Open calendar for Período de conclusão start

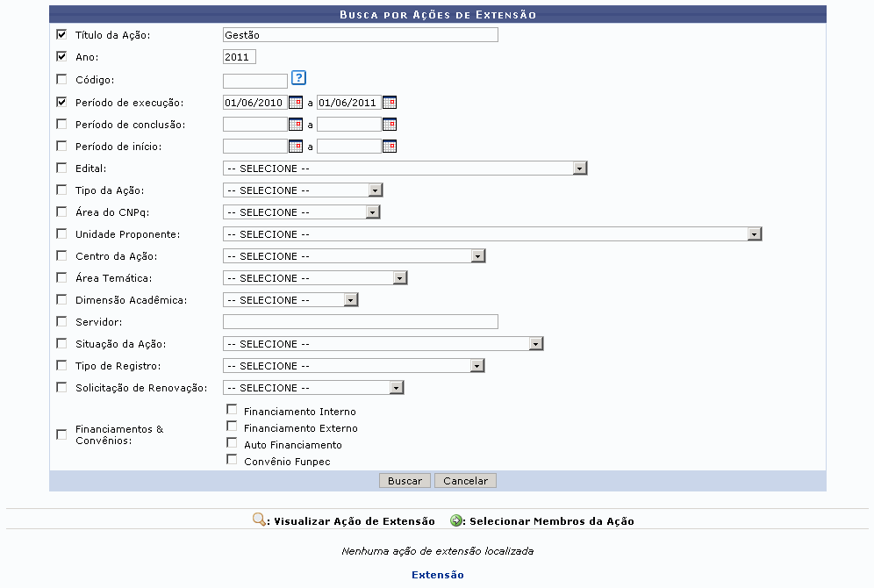(296, 125)
